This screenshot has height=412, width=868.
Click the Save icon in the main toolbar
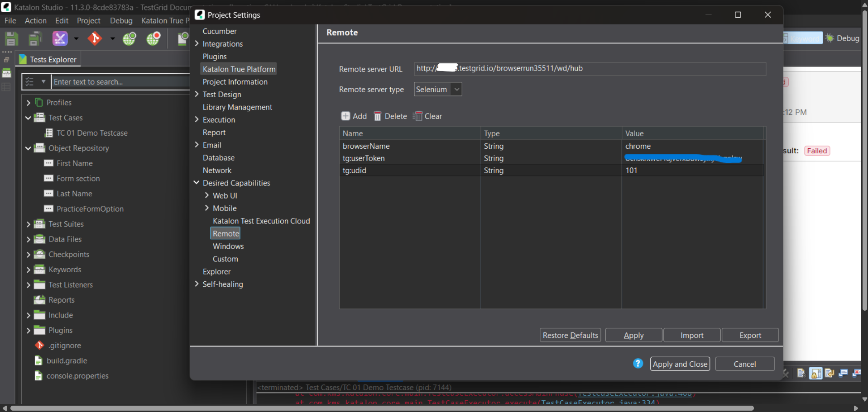click(x=11, y=39)
